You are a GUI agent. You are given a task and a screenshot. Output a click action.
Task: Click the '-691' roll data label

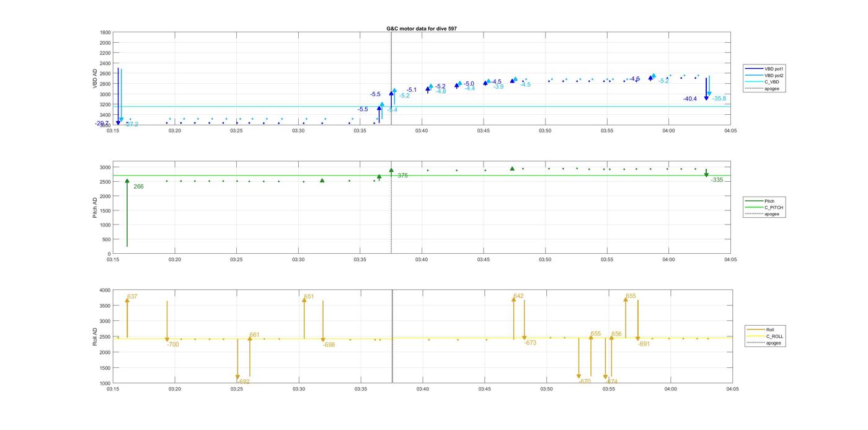coord(644,344)
